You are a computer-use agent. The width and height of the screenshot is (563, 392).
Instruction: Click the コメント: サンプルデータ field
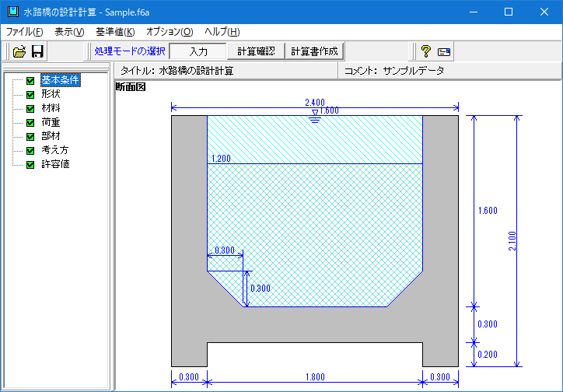[x=449, y=71]
